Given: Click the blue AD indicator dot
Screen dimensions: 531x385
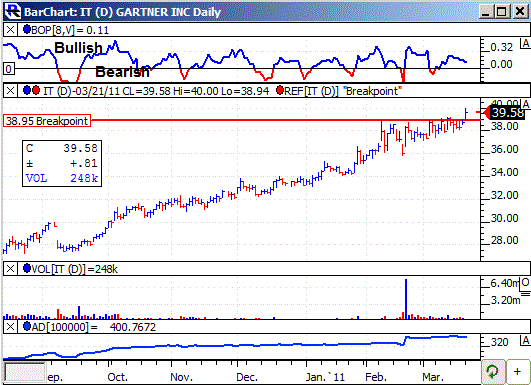Looking at the screenshot, I should pos(27,326).
